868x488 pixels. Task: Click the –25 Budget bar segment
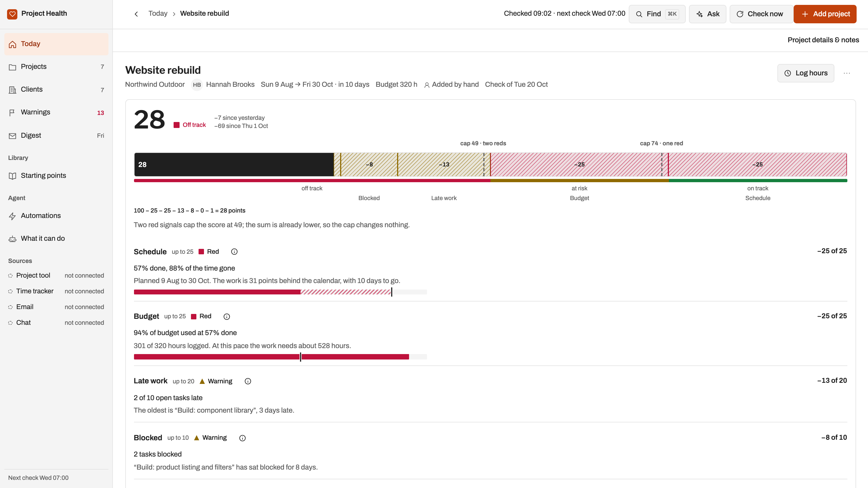[579, 165]
